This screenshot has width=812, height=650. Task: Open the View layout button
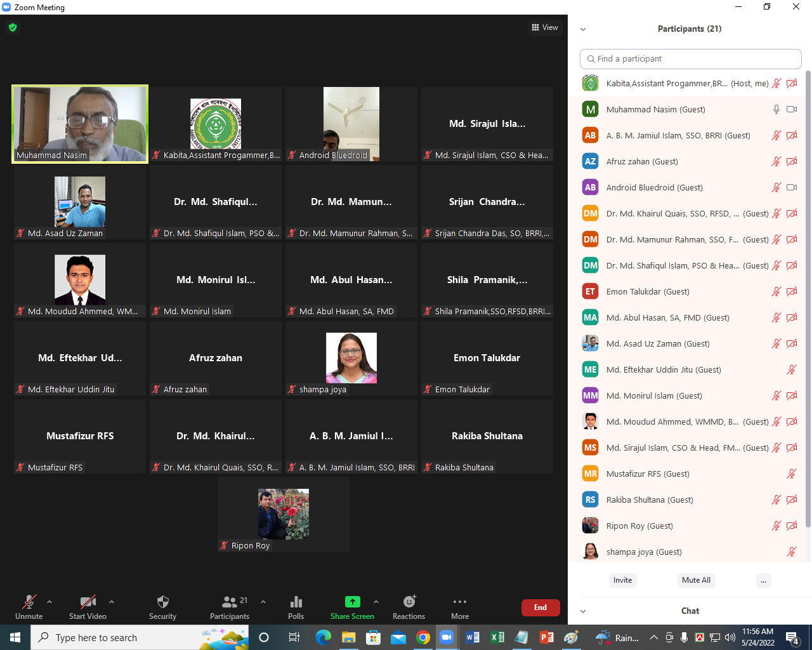pyautogui.click(x=545, y=27)
